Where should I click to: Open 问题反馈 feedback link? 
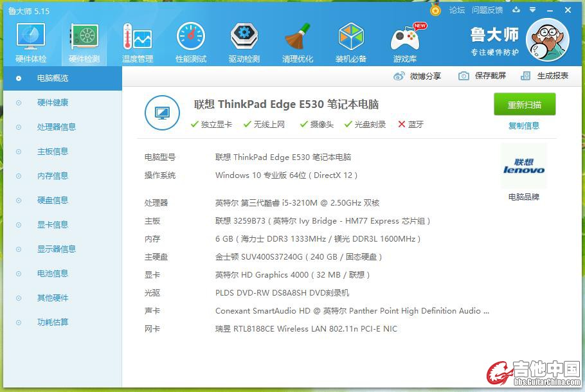click(x=487, y=10)
